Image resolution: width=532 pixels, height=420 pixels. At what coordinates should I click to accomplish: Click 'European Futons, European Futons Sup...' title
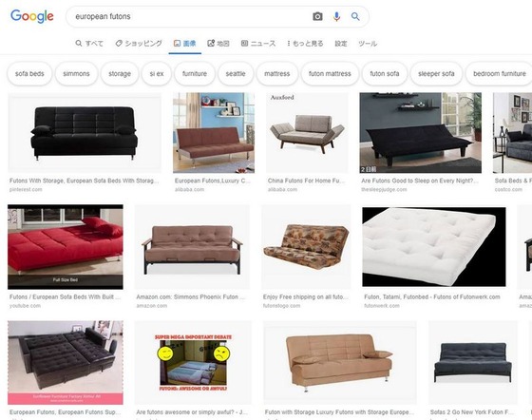65,412
